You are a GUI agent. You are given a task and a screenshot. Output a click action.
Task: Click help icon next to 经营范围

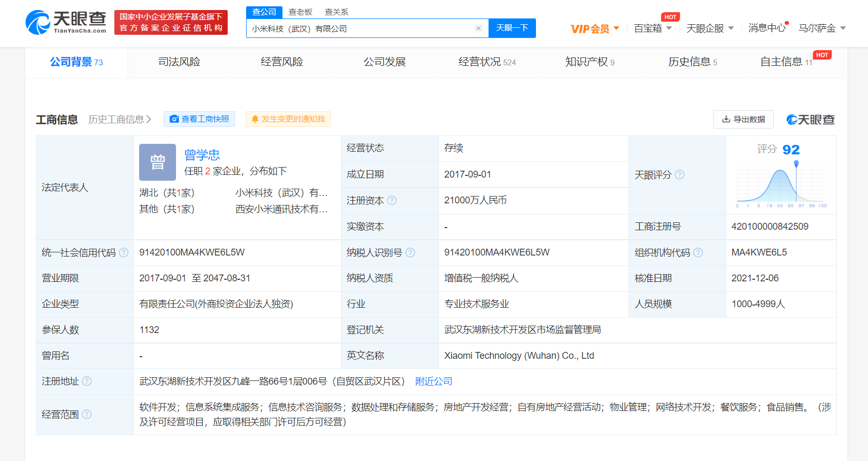click(x=87, y=414)
